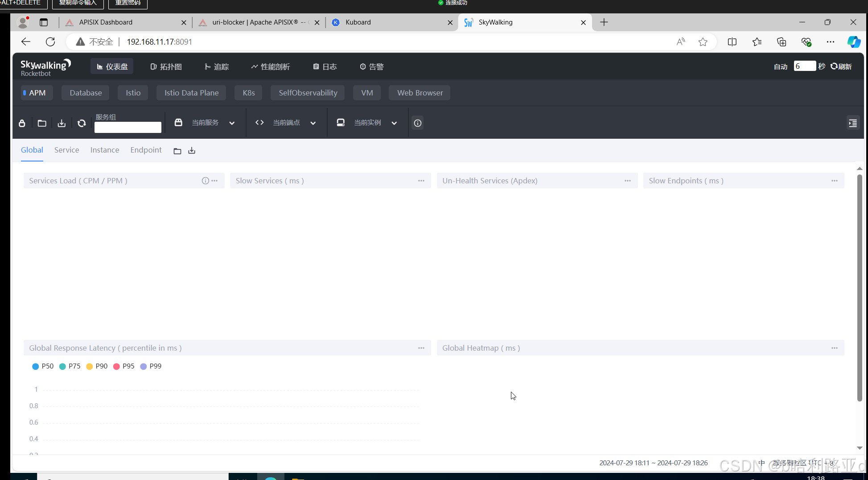
Task: Toggle P95 series in latency legend
Action: click(124, 366)
